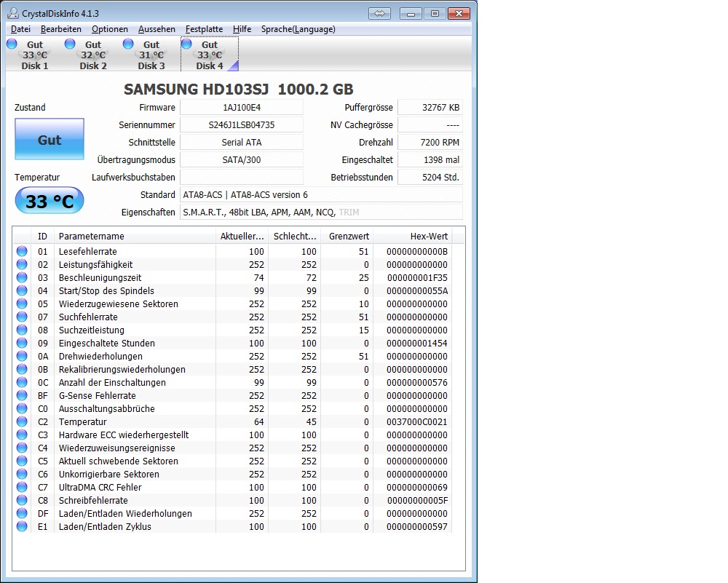728x583 pixels.
Task: Open the Hilfe menu
Action: click(x=242, y=29)
